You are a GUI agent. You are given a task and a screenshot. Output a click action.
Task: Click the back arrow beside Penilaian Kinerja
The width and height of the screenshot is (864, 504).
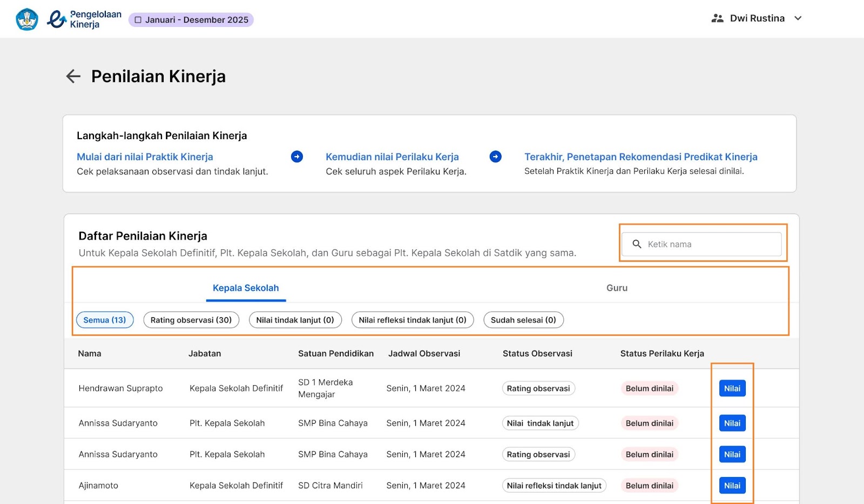pos(73,76)
